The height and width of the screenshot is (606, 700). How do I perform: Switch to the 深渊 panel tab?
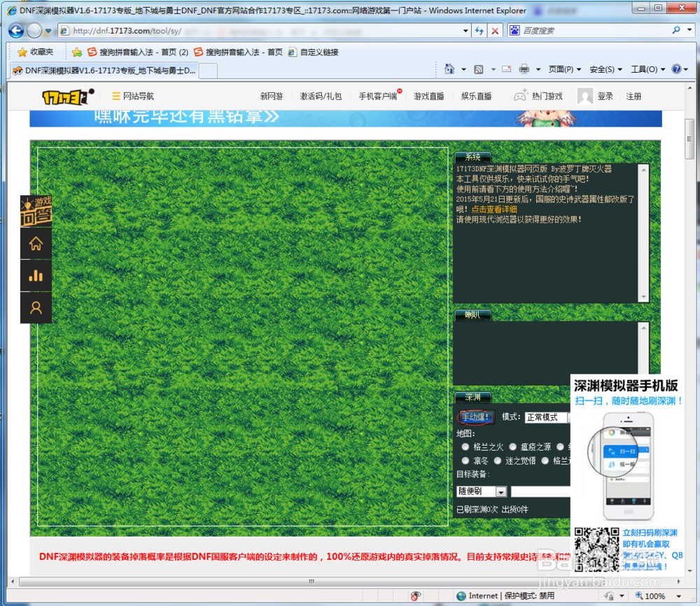point(472,397)
